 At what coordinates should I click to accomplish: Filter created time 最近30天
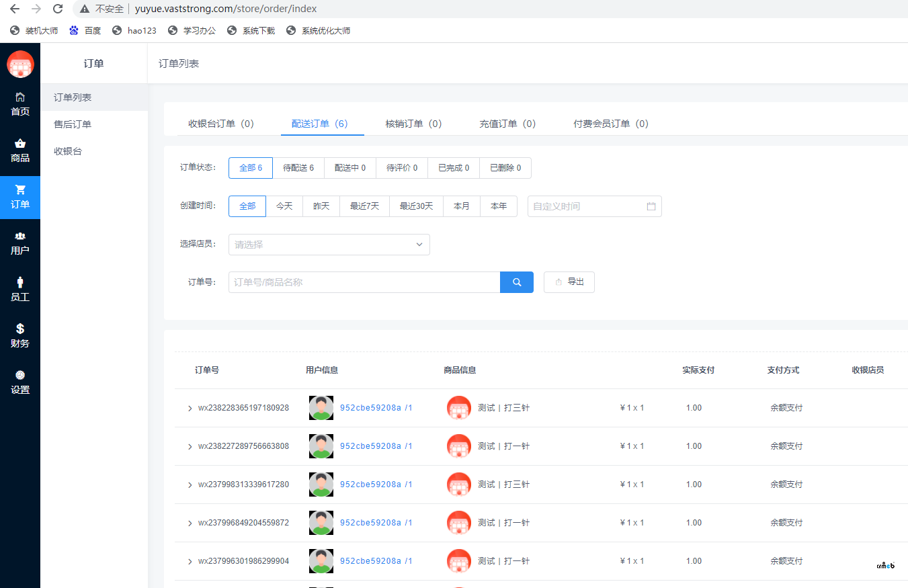coord(417,206)
